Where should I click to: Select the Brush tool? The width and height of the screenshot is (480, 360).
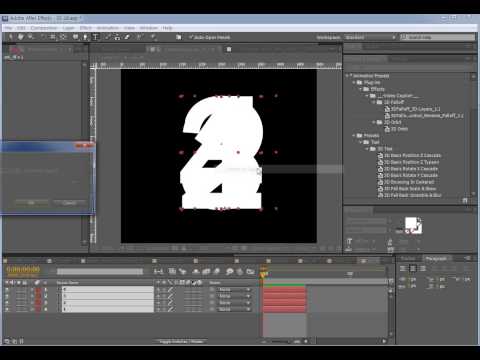click(x=108, y=37)
